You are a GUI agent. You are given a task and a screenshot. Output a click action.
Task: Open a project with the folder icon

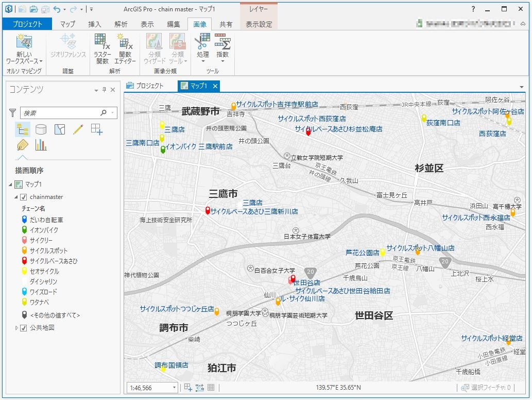coord(33,9)
